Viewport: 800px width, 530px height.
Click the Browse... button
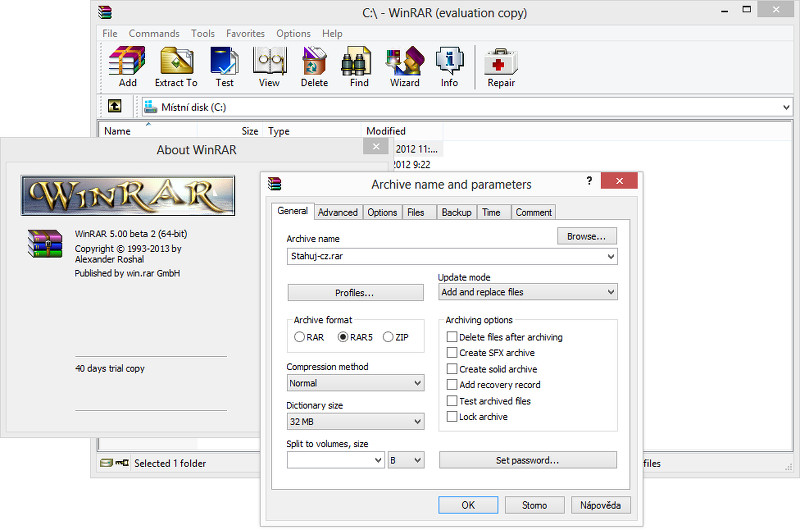(x=586, y=236)
